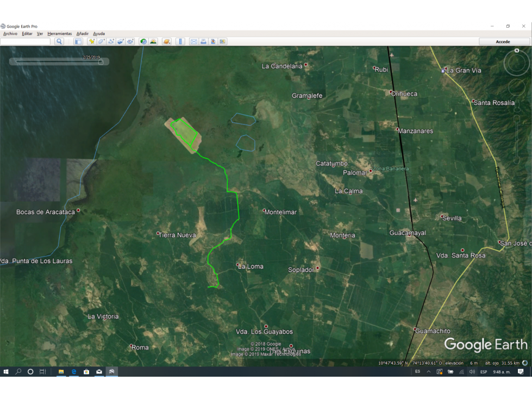Click the search magnifier button

click(x=59, y=41)
